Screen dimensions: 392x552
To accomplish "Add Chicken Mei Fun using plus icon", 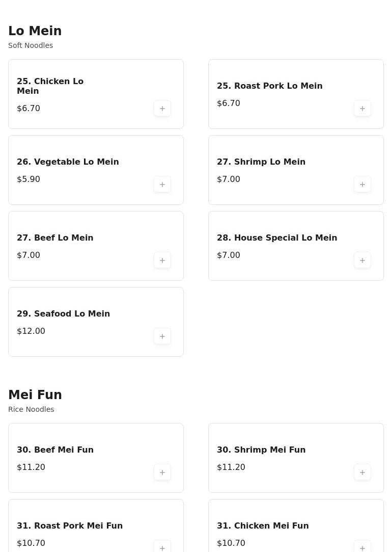I will point(362,547).
